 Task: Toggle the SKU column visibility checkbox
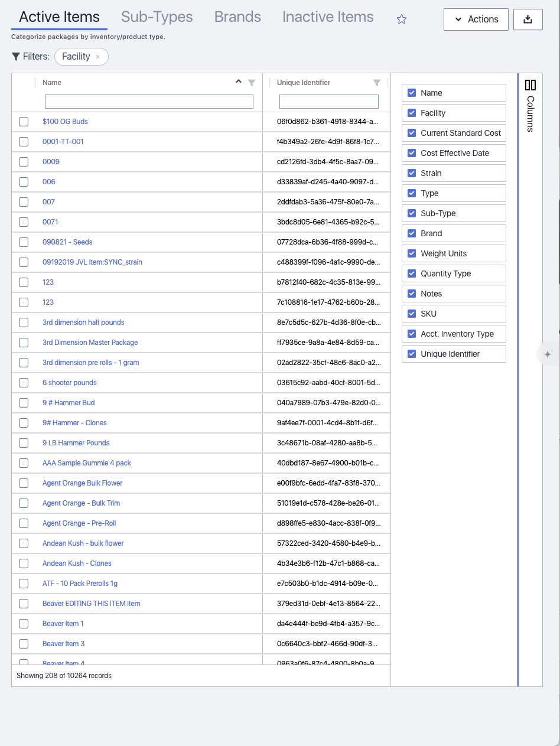coord(412,314)
